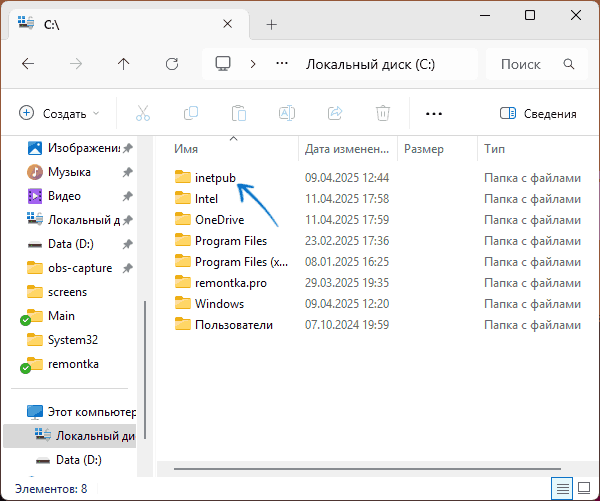Viewport: 600px width, 501px height.
Task: Open a new tab with the plus button
Action: [271, 25]
